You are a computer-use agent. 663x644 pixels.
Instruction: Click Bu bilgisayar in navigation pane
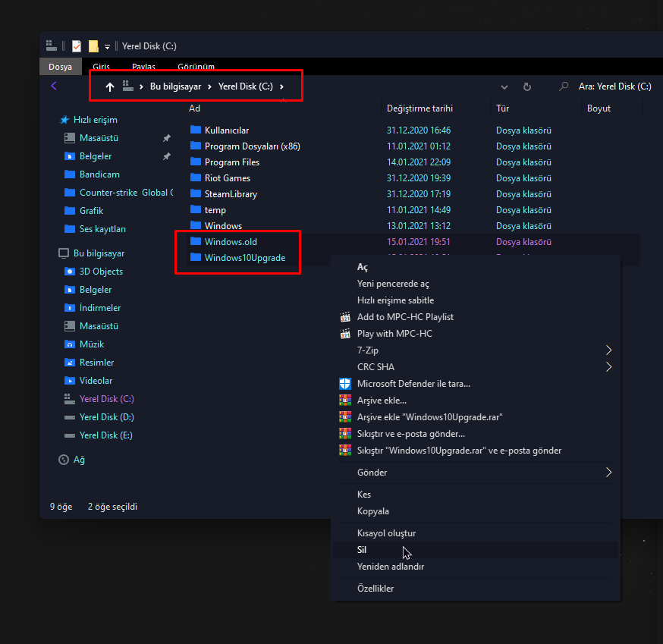(99, 253)
